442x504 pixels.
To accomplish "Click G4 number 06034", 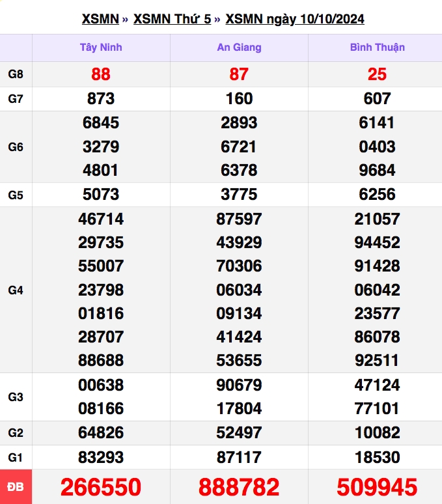I will pyautogui.click(x=239, y=290).
